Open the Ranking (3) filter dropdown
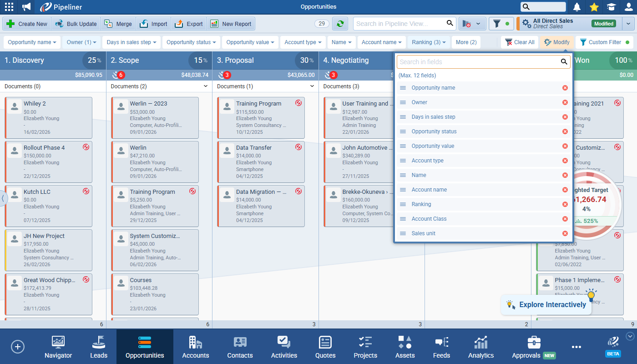 coord(428,42)
